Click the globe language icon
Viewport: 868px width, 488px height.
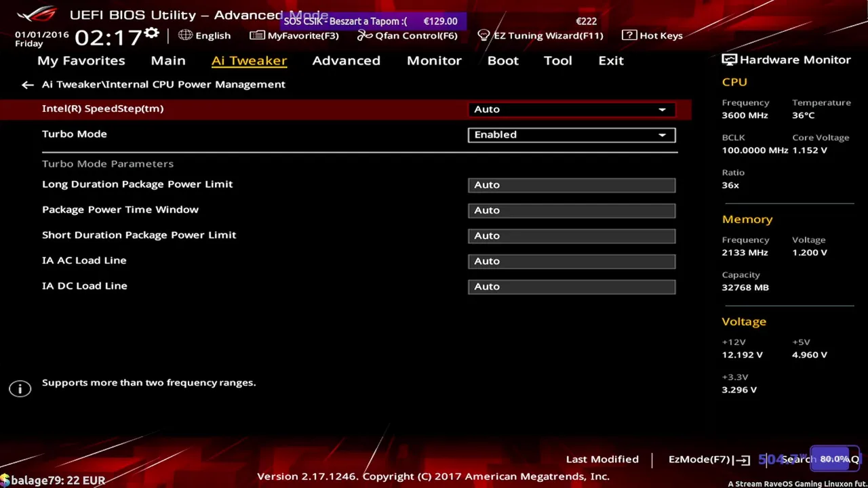click(185, 35)
